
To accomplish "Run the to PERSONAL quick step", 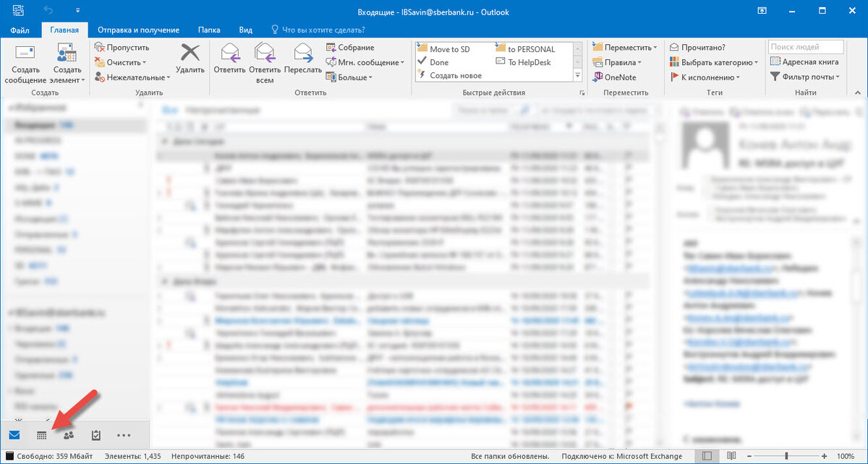I will (x=526, y=49).
